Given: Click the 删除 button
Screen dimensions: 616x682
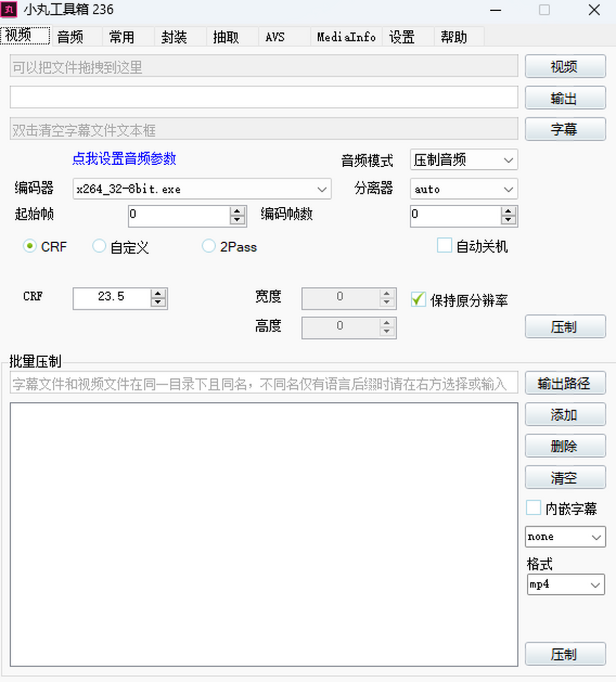Looking at the screenshot, I should click(x=565, y=446).
